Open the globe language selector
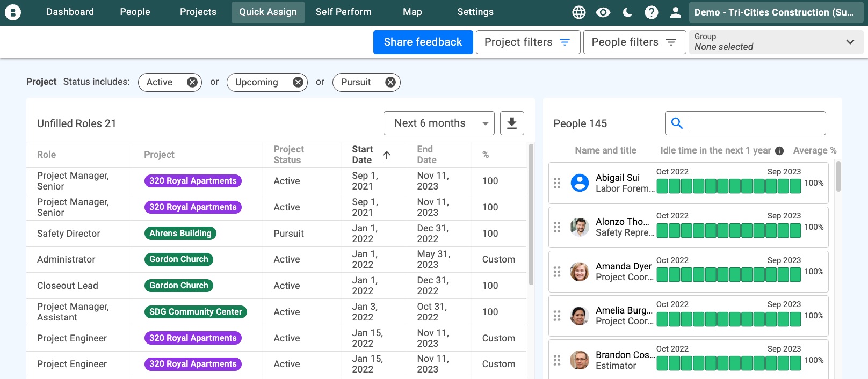Viewport: 868px width, 379px height. click(579, 12)
